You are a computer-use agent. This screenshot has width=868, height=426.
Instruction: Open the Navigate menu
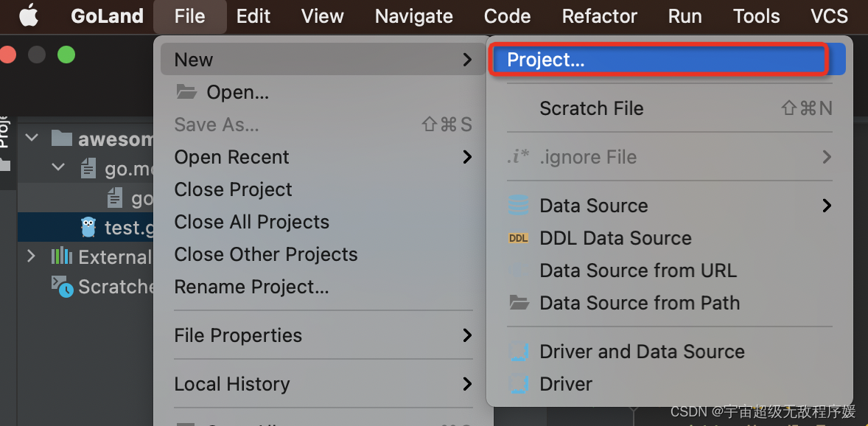(x=413, y=16)
